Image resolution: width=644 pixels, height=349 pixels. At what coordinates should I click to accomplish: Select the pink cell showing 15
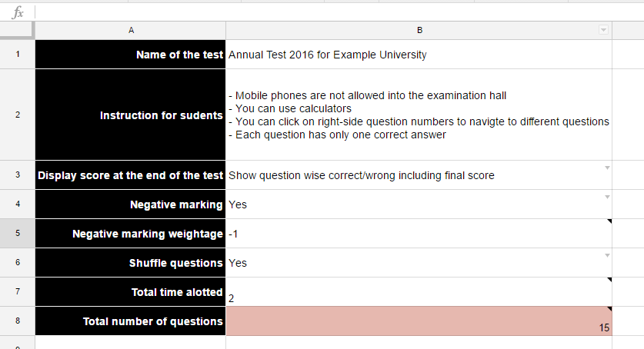tap(419, 321)
